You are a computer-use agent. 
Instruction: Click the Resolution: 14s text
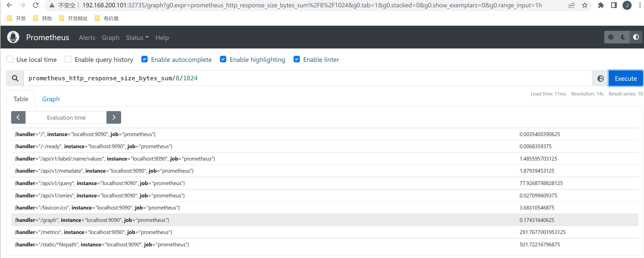tap(587, 94)
